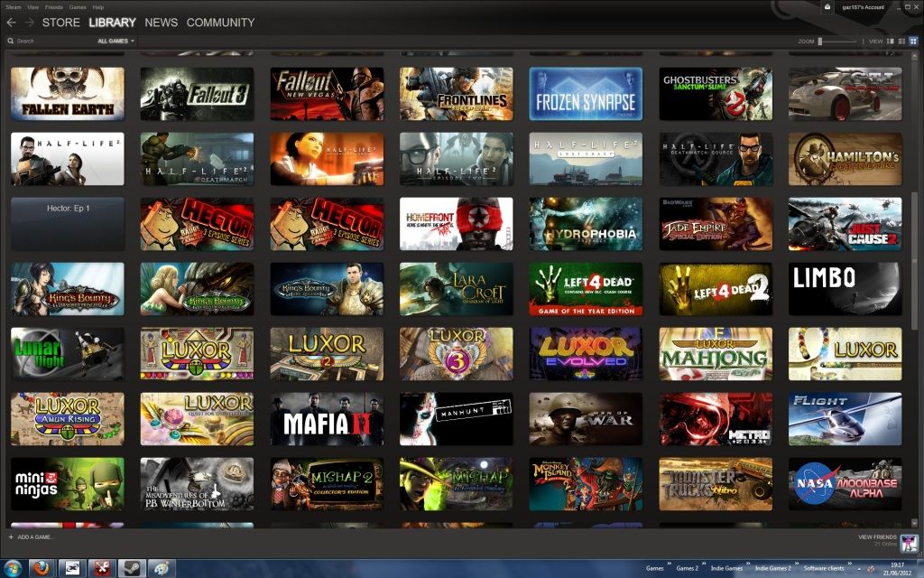Viewport: 924px width, 578px height.
Task: Open the Windows Start orb
Action: pyautogui.click(x=13, y=568)
